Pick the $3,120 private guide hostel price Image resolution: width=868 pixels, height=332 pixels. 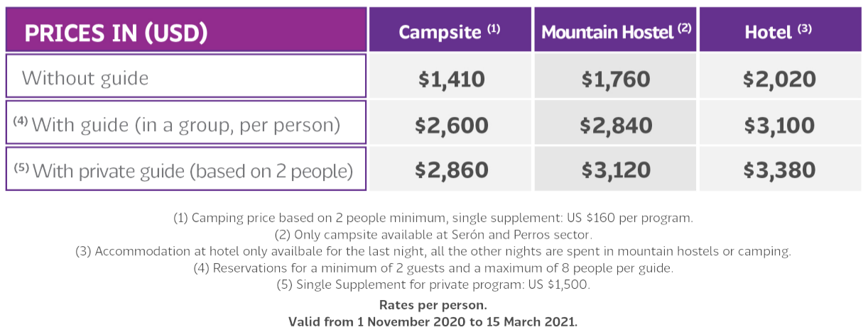click(615, 169)
